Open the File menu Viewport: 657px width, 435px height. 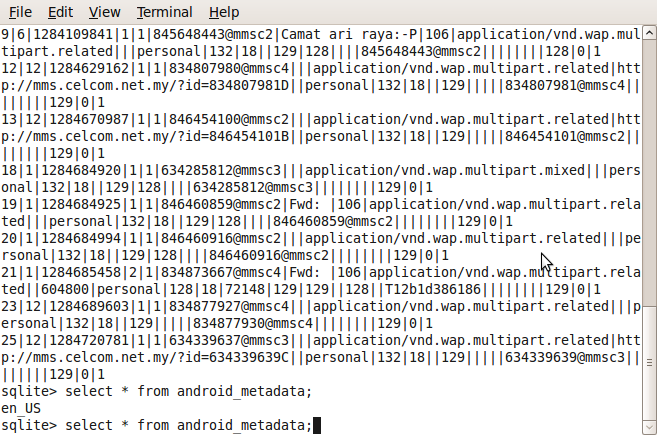20,12
